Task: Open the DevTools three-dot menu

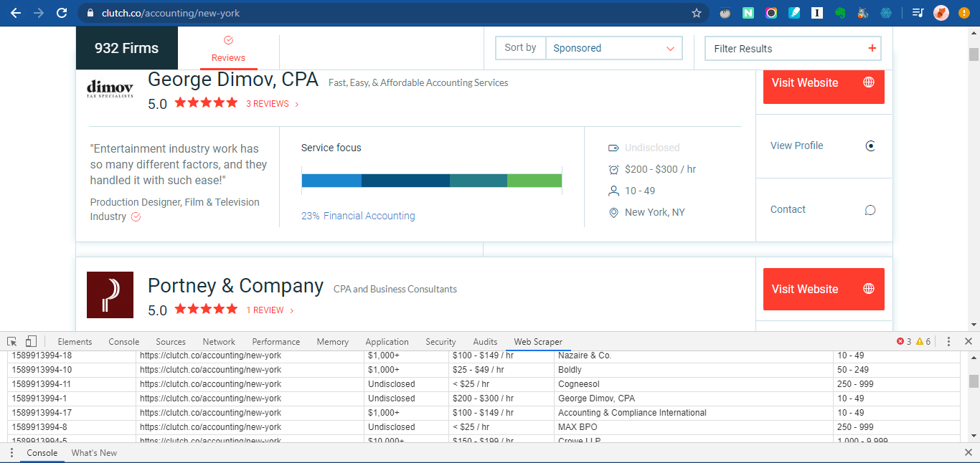Action: coord(948,341)
